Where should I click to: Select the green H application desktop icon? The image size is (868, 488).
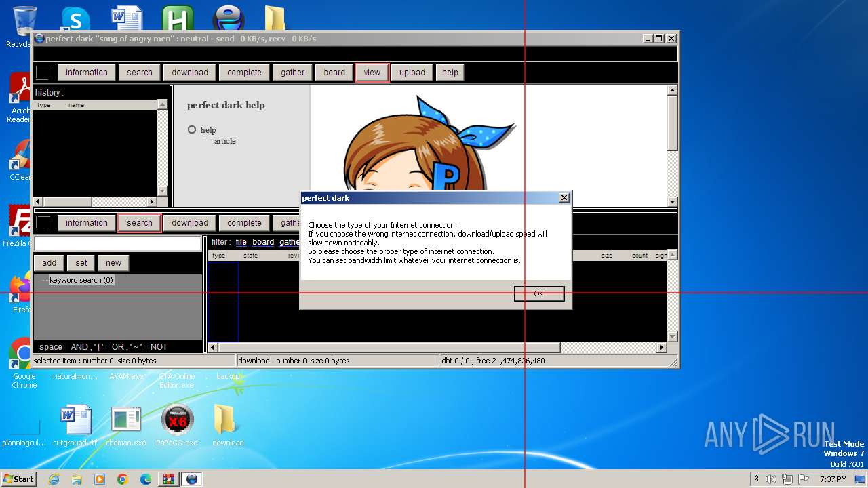pyautogui.click(x=178, y=19)
